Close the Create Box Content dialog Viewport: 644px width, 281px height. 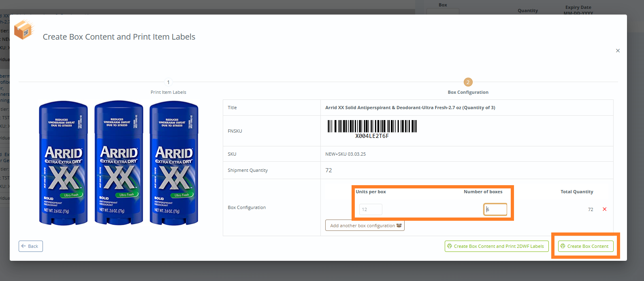[618, 51]
